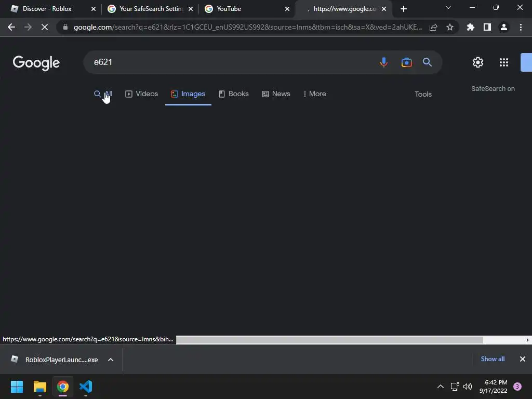Close the google.com search tab
Screen dimensions: 532x399
[x=384, y=9]
